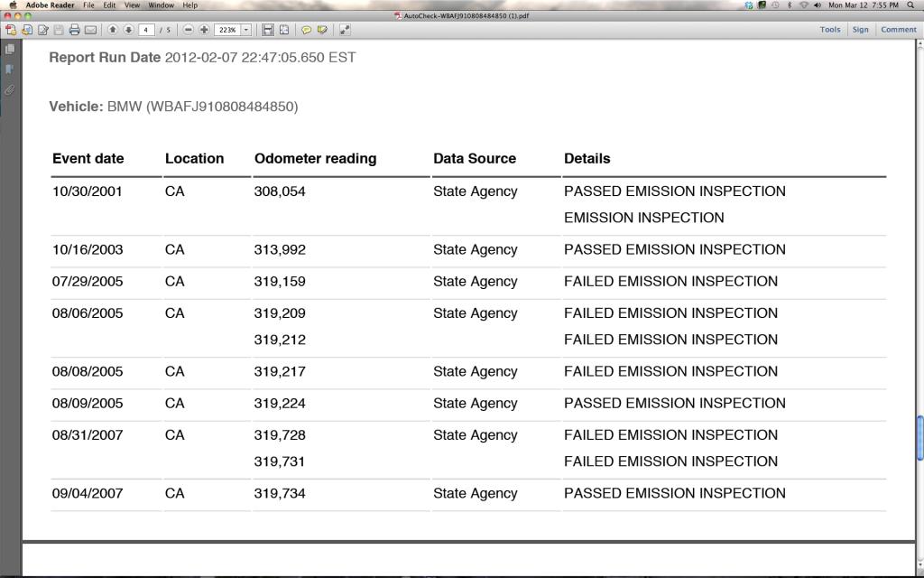Click the odometer reading 319,159
The image size is (924, 578).
point(280,282)
